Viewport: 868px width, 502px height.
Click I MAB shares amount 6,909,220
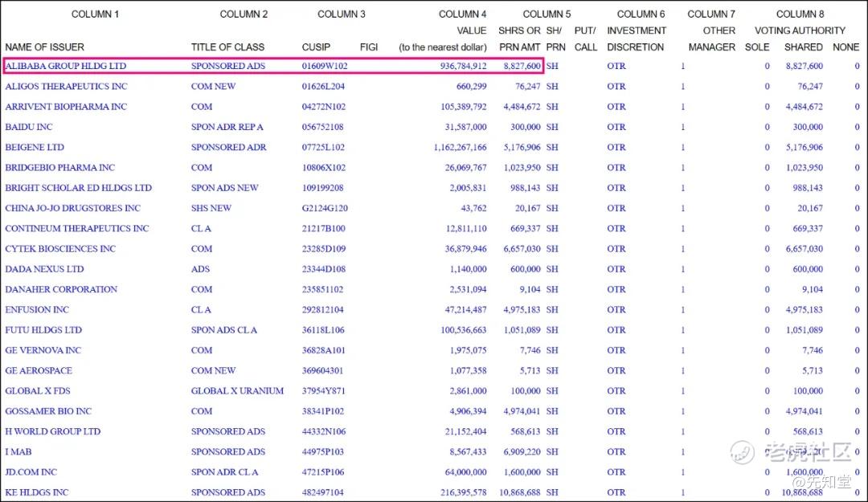[x=522, y=451]
